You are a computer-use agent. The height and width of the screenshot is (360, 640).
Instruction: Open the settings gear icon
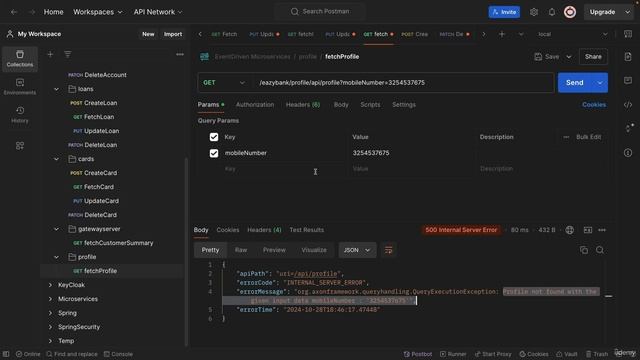tap(533, 12)
